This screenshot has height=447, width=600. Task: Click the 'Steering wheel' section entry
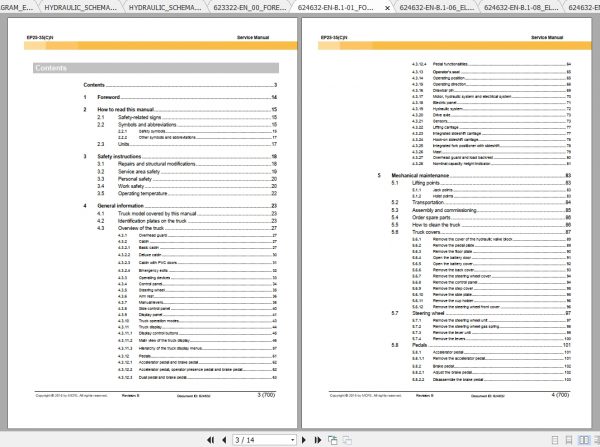[x=481, y=313]
